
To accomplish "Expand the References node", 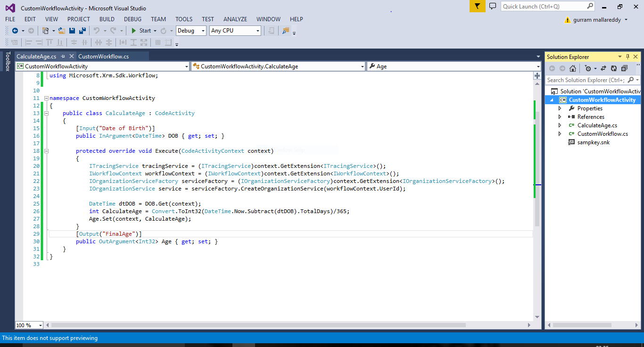I will click(x=560, y=117).
